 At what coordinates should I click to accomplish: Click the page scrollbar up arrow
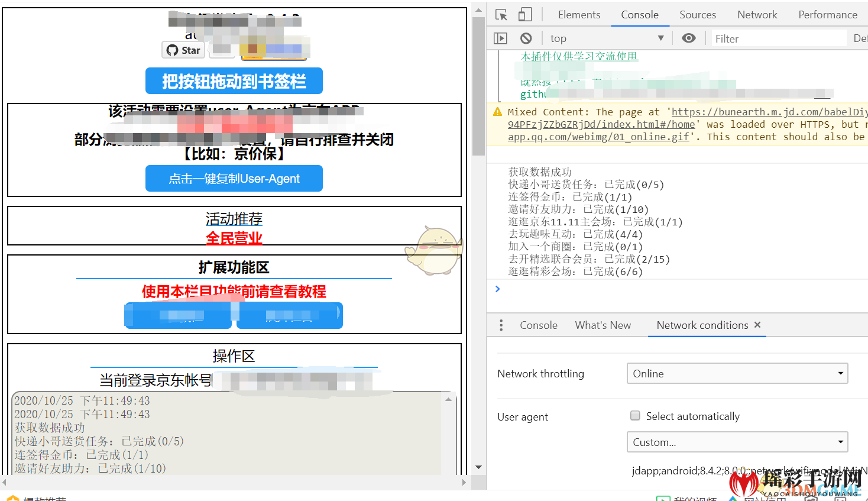478,11
